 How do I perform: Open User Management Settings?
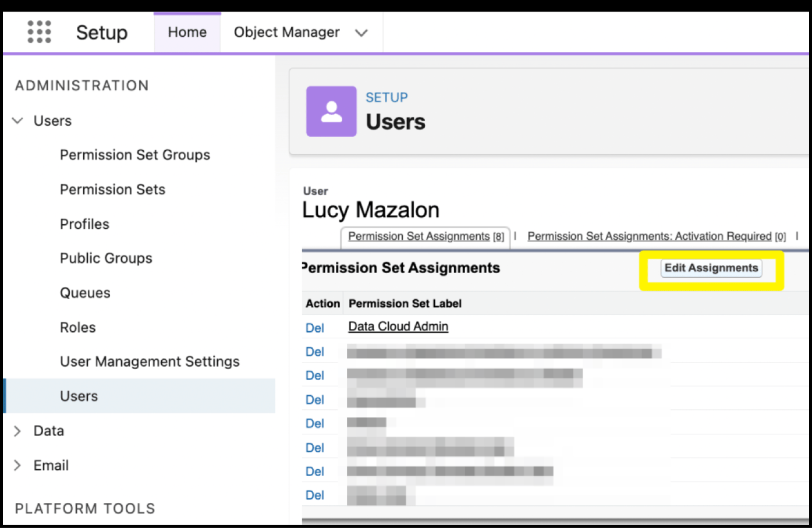[x=150, y=362]
